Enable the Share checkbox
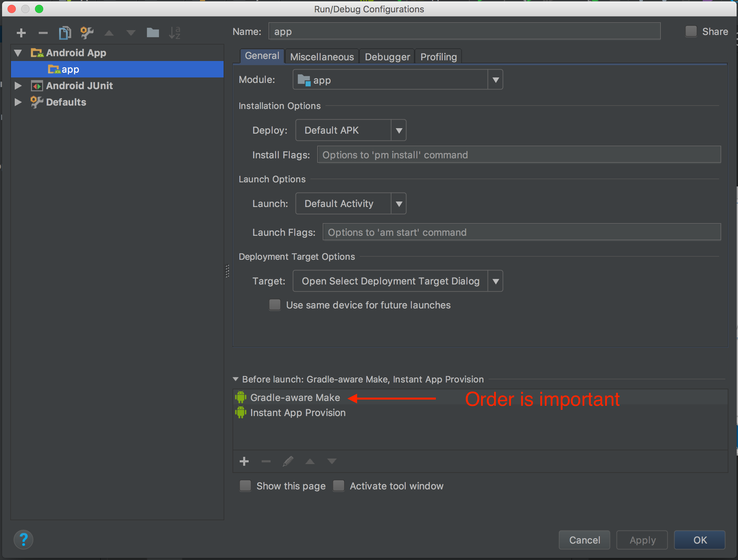This screenshot has width=738, height=560. (691, 32)
